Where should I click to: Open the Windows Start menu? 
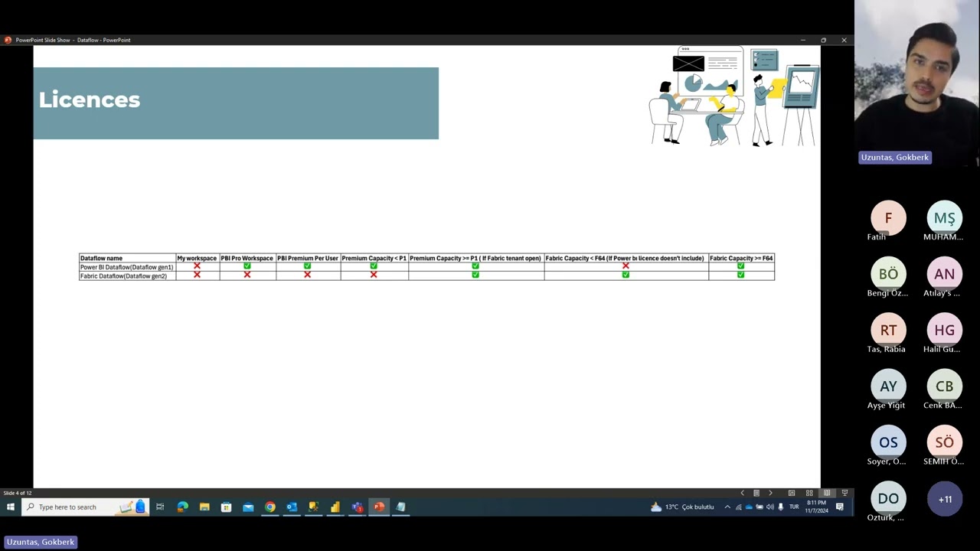[x=11, y=507]
